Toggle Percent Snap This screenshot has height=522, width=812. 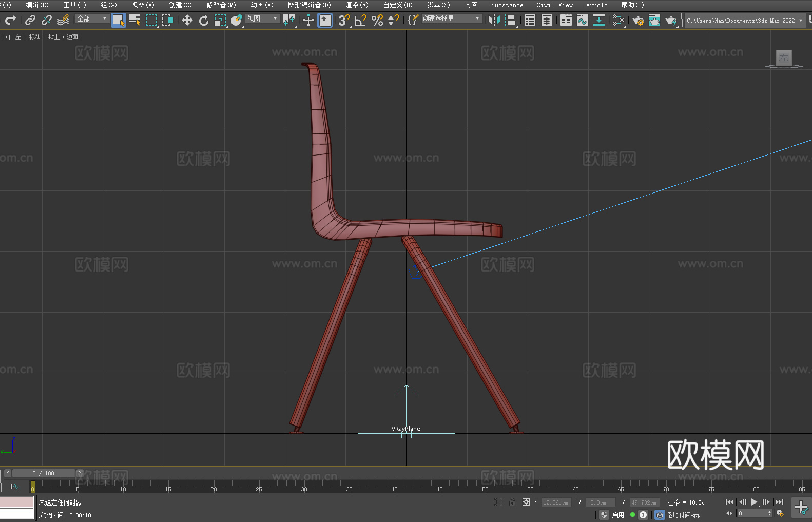click(377, 20)
